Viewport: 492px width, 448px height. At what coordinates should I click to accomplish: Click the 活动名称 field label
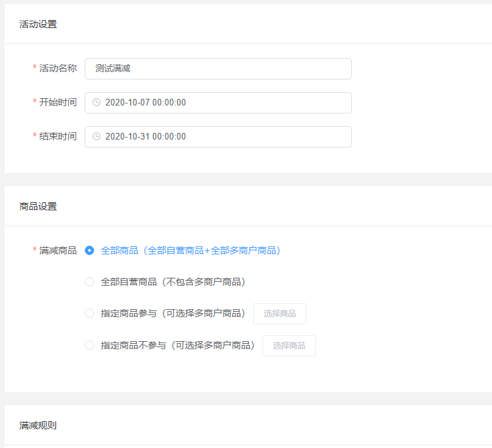click(x=58, y=68)
